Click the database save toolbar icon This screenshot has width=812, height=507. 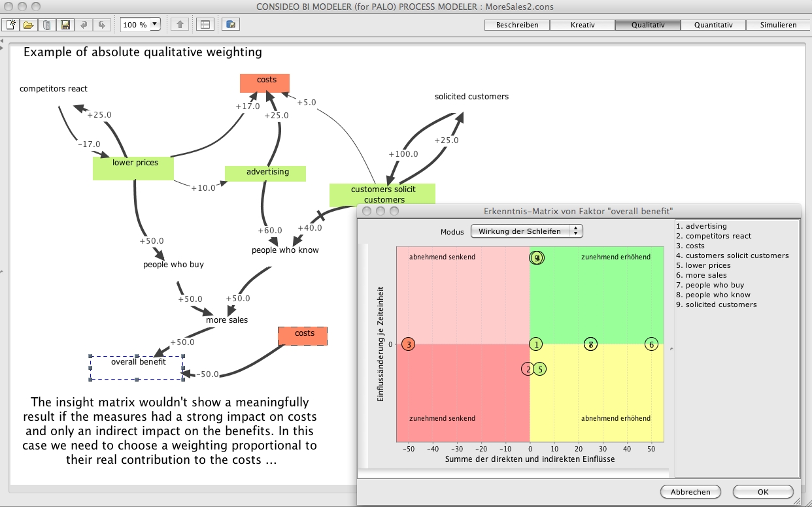pos(231,25)
